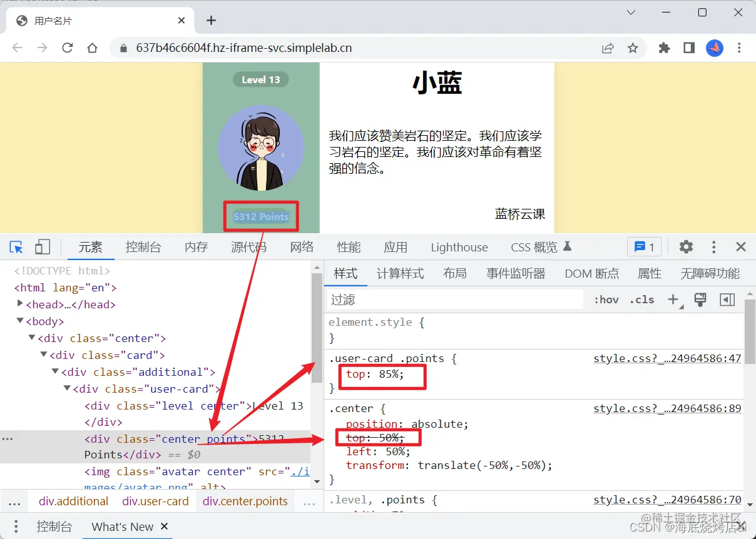Click the Styles pane sidebar toggle icon
Viewport: 756px width, 539px height.
tap(727, 300)
